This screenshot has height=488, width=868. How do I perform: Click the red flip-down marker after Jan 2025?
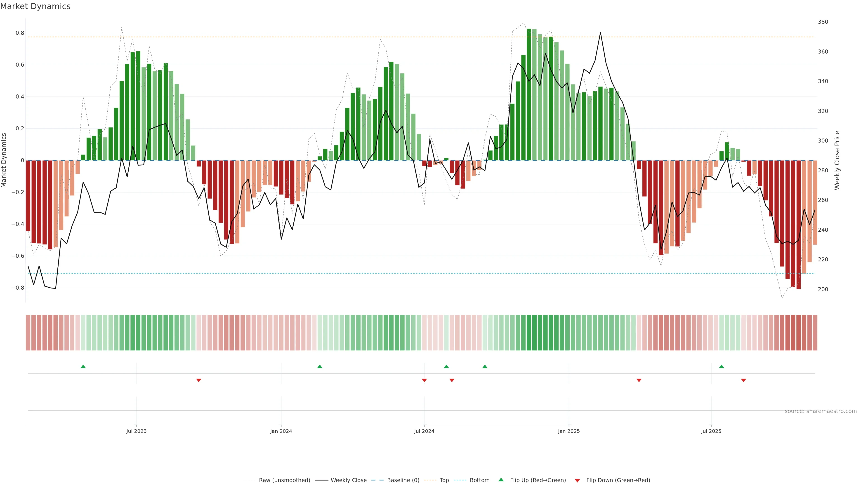tap(639, 380)
